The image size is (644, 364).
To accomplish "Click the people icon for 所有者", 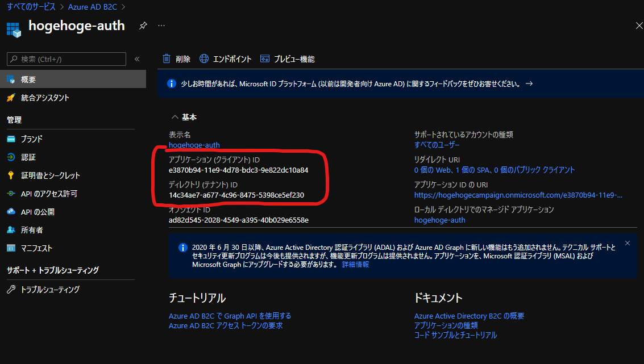I will 11,230.
